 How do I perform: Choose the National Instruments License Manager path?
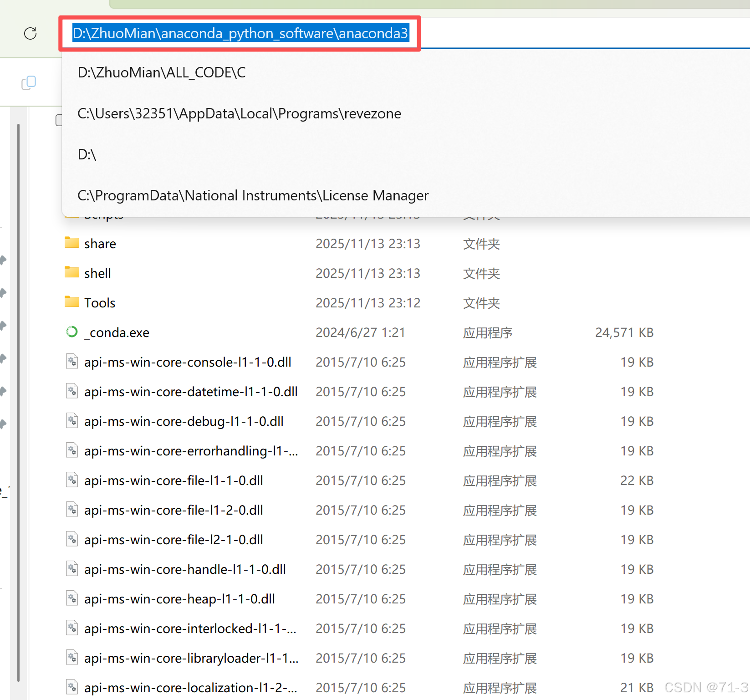coord(406,195)
